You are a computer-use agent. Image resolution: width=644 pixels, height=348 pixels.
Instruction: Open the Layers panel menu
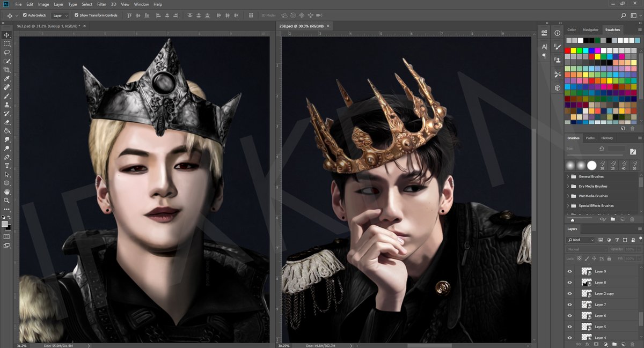coord(639,229)
